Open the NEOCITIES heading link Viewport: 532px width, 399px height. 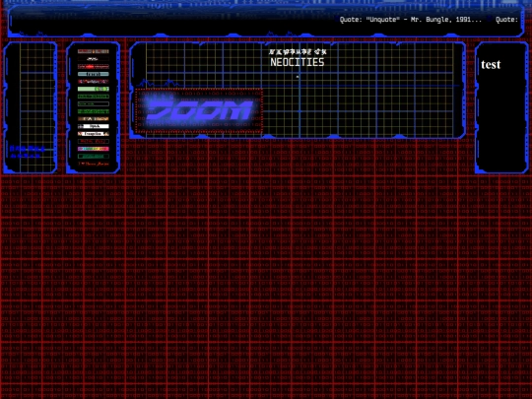coord(298,62)
